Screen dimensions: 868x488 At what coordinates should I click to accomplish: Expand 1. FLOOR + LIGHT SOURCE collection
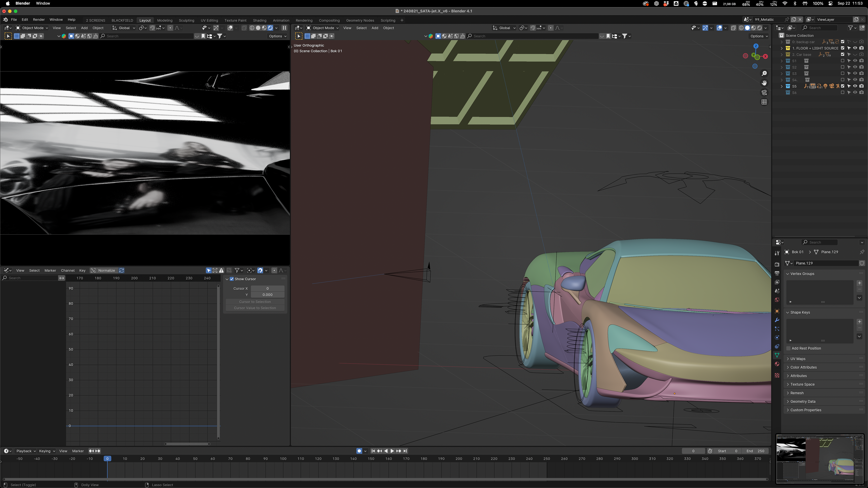782,48
